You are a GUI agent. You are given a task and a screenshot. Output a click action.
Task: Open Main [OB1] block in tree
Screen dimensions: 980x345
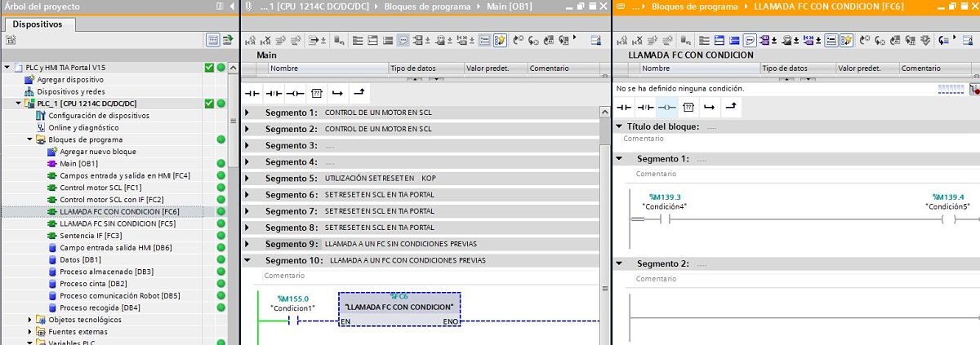[78, 163]
